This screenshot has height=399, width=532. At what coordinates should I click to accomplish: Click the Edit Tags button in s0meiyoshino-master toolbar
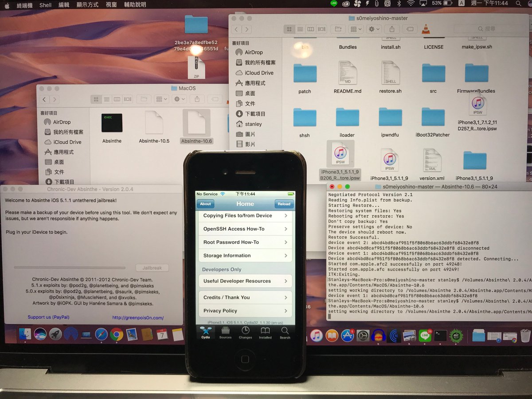click(410, 29)
